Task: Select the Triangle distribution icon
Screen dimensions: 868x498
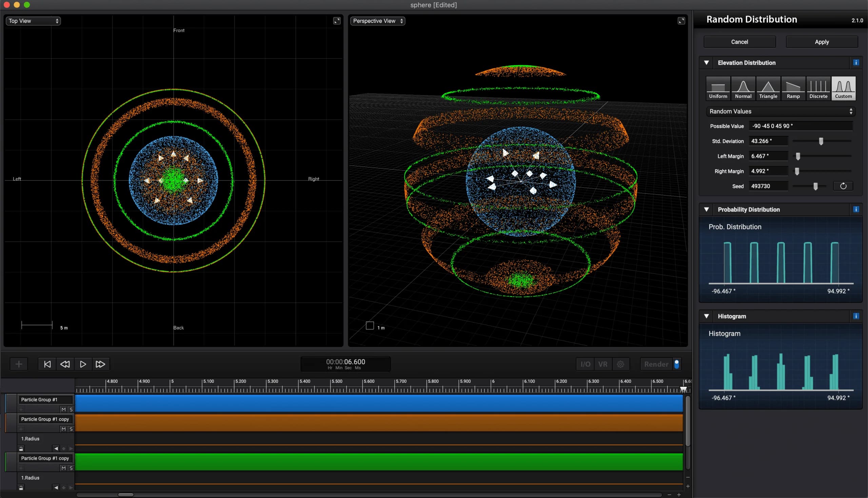Action: (768, 88)
